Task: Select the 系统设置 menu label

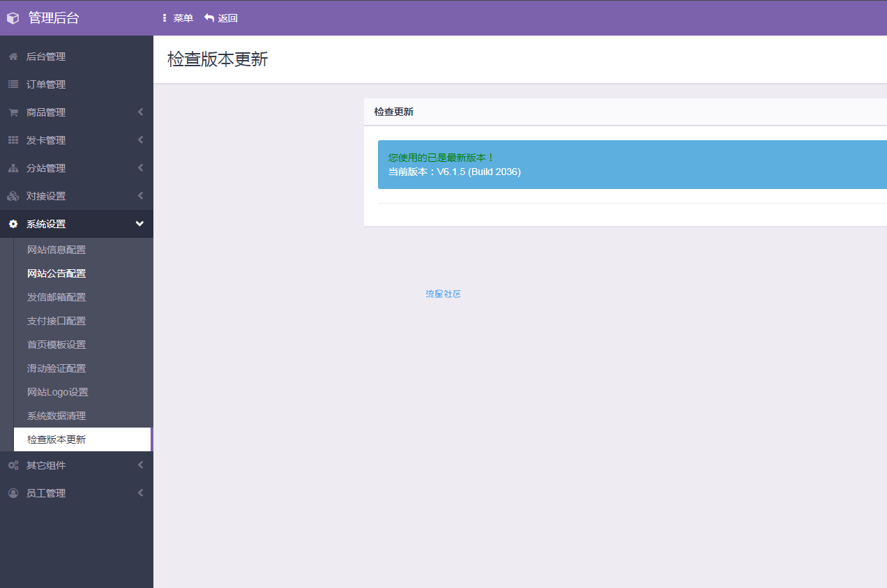Action: [x=46, y=224]
